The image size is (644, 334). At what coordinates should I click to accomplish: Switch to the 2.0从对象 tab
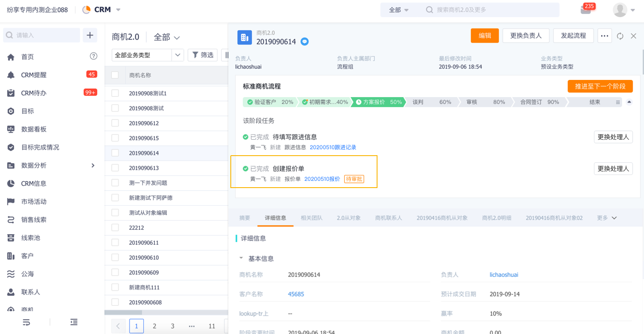point(348,218)
